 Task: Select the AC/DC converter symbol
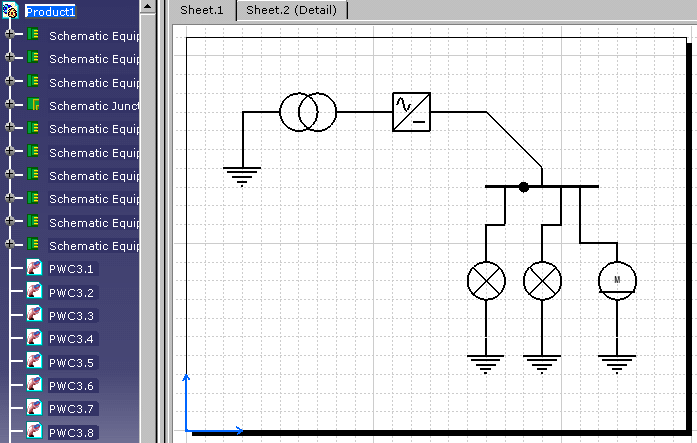coord(411,112)
